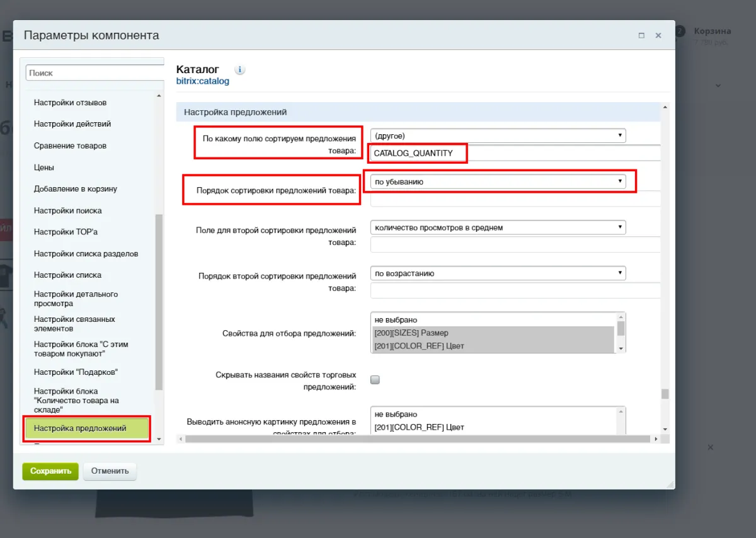Click sidebar scroll-down arrow

tap(159, 439)
